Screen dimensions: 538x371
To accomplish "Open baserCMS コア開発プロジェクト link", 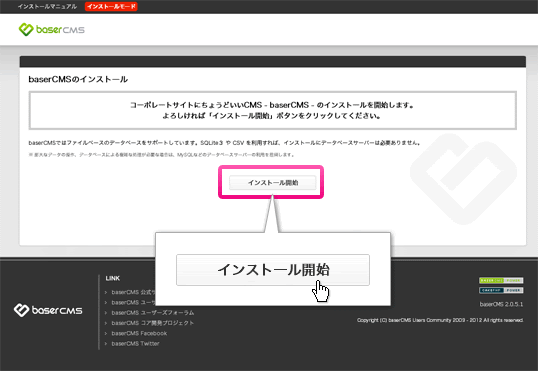I will click(x=153, y=323).
